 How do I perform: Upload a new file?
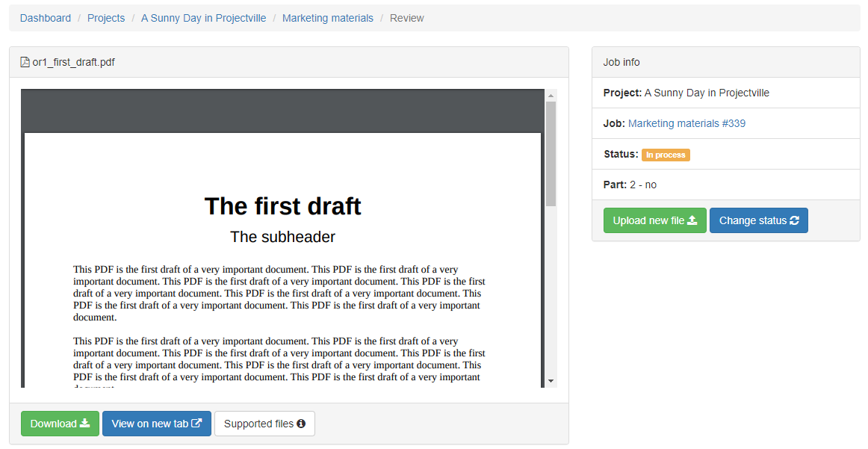[x=655, y=220]
